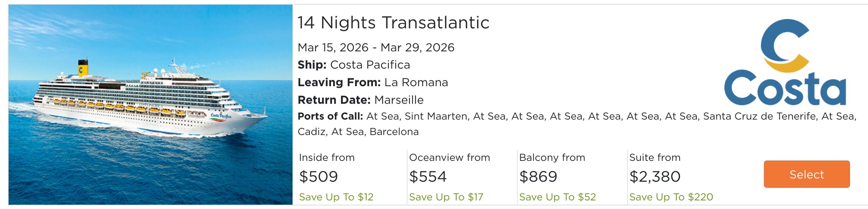The width and height of the screenshot is (868, 209).
Task: Click the Mar 15 - Mar 29 date range
Action: pyautogui.click(x=376, y=47)
